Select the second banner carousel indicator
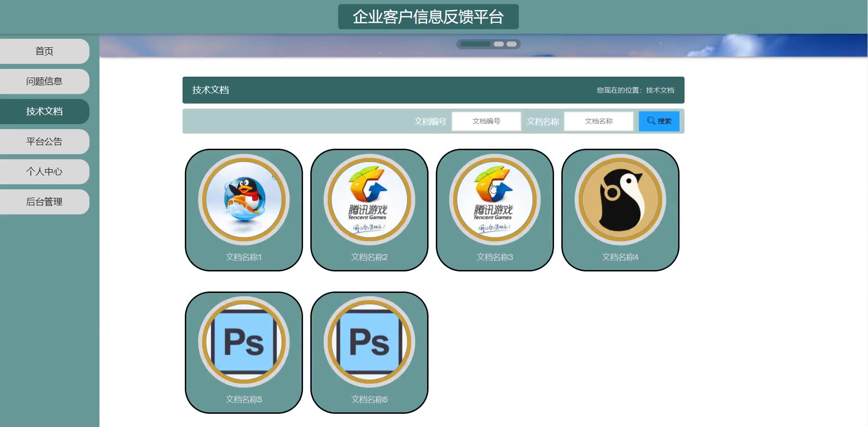The image size is (868, 427). tap(499, 44)
